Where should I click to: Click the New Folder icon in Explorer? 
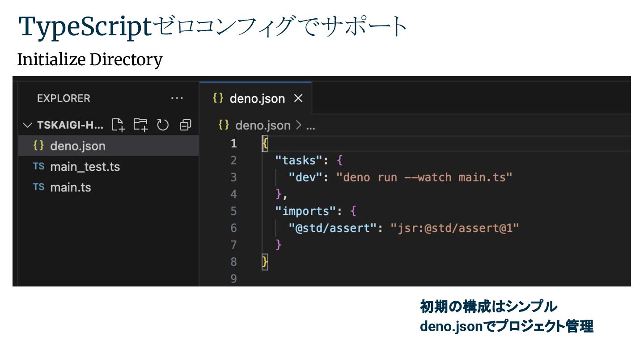coord(141,125)
